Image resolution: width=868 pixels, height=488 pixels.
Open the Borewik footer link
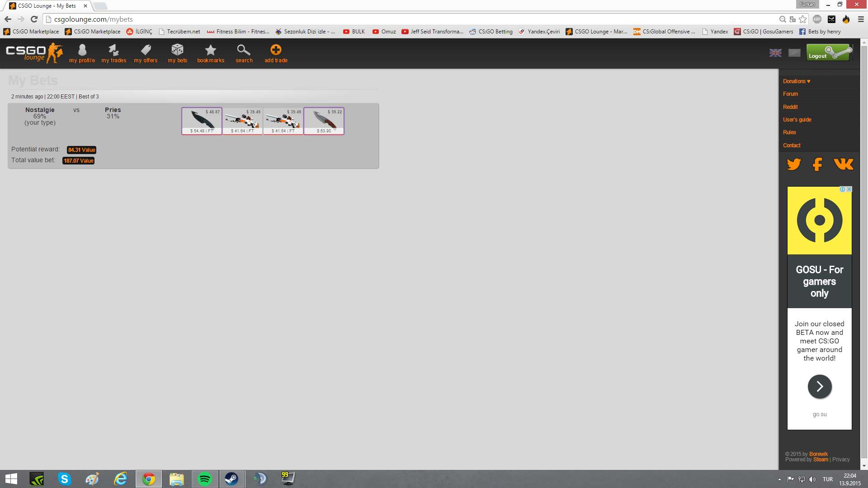tap(818, 454)
